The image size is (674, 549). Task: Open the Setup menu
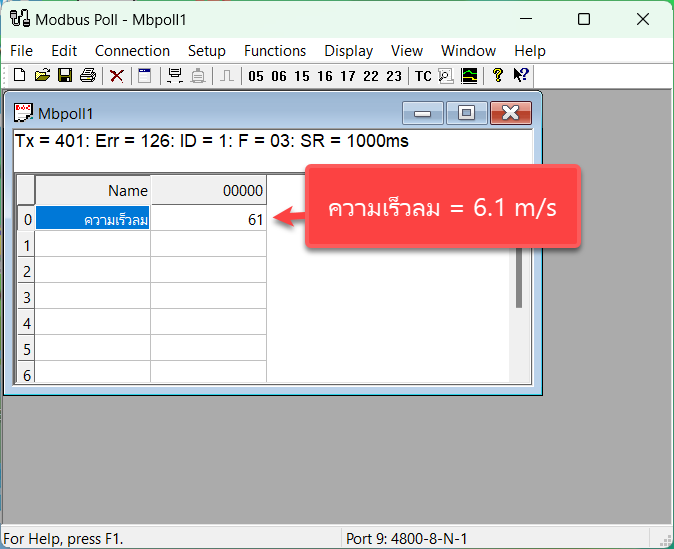pos(207,51)
